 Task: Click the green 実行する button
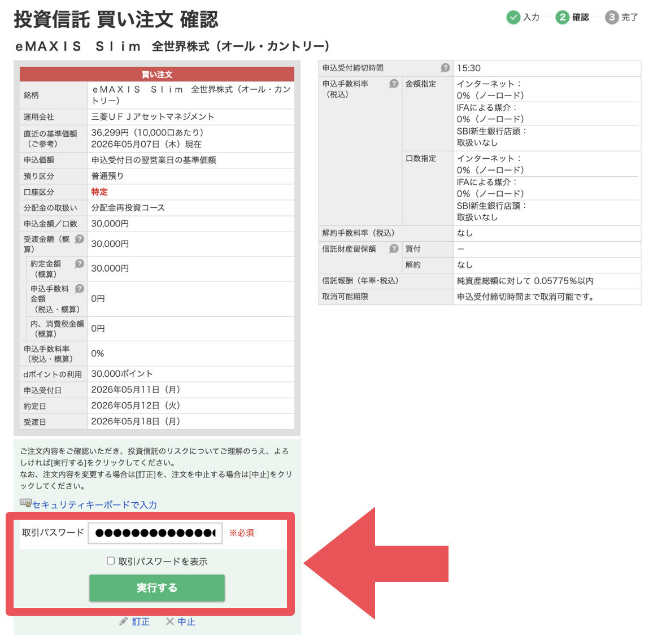pyautogui.click(x=157, y=588)
